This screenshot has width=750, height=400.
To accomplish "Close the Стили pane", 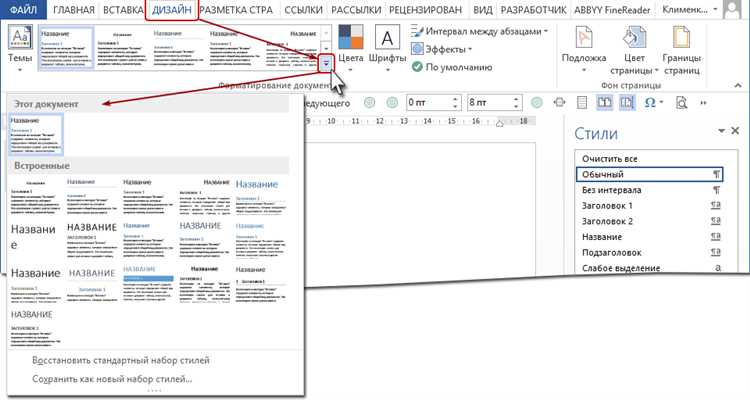I will (x=735, y=131).
